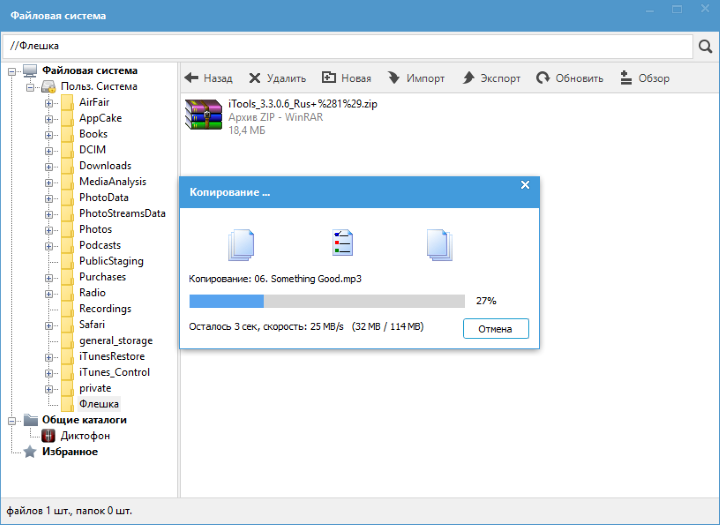Click the DCIM folder icon
Screen dimensions: 720x525
click(68, 150)
